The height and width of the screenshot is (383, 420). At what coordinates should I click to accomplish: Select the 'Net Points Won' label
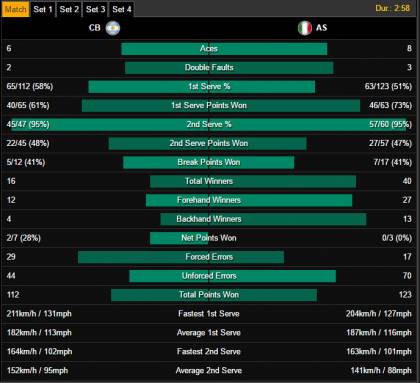(209, 238)
